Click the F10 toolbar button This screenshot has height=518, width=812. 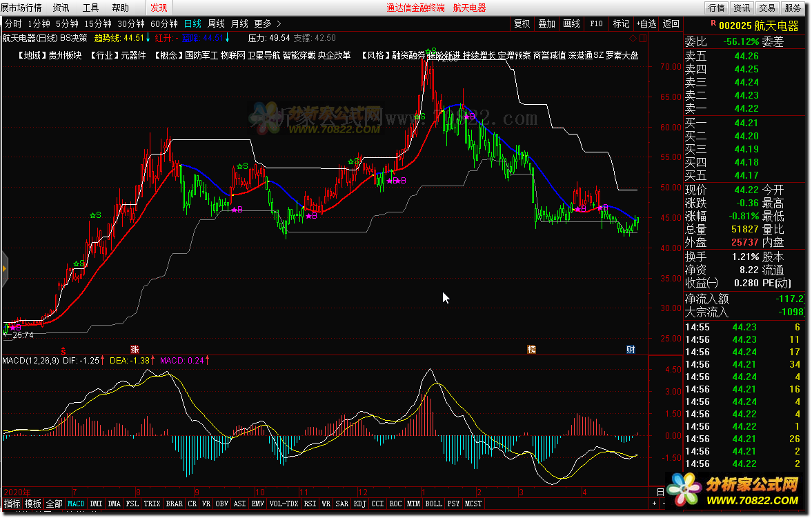pos(597,24)
